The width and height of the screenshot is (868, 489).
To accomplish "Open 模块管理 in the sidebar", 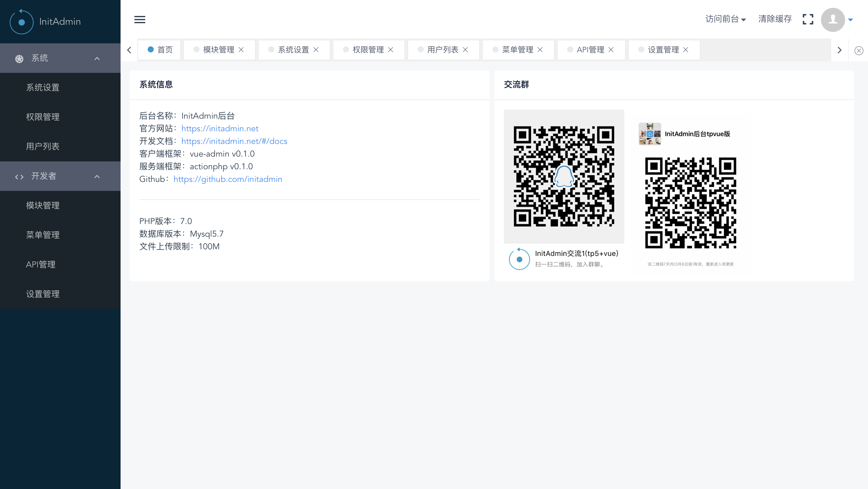I will coord(60,206).
